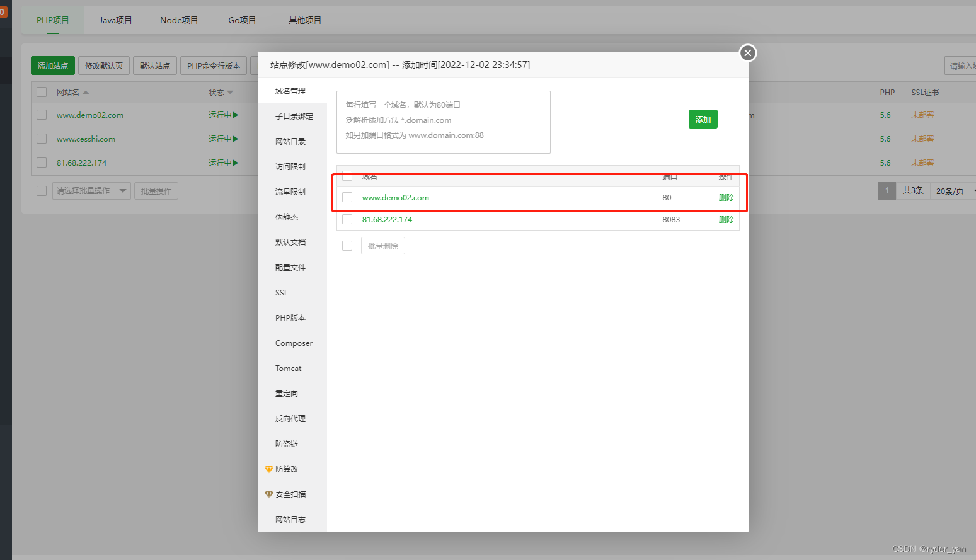The image size is (976, 560).
Task: Sort by 网站名 column arrow
Action: [x=86, y=93]
